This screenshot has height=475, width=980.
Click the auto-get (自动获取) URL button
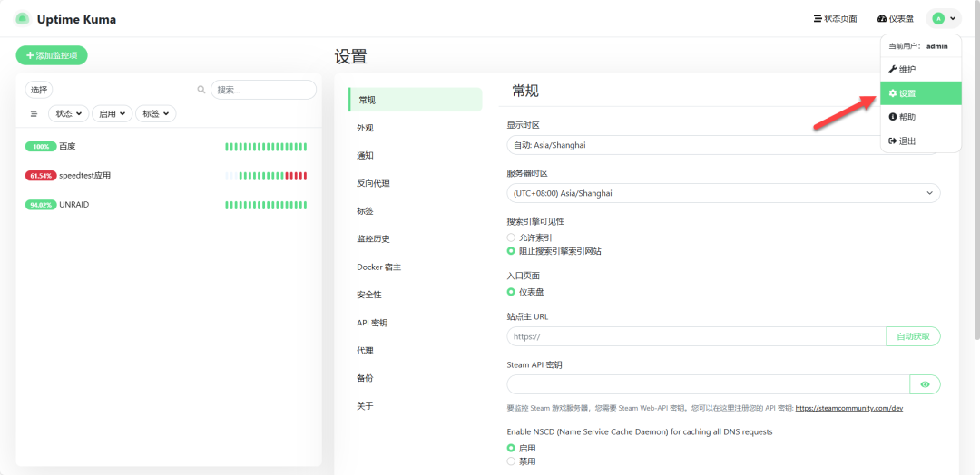click(x=913, y=336)
